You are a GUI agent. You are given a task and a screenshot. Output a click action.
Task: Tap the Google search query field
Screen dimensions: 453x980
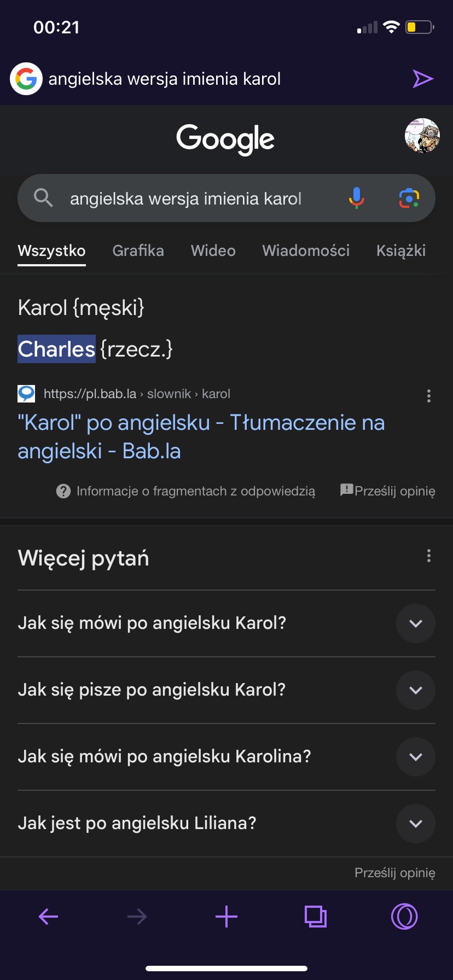(x=186, y=199)
